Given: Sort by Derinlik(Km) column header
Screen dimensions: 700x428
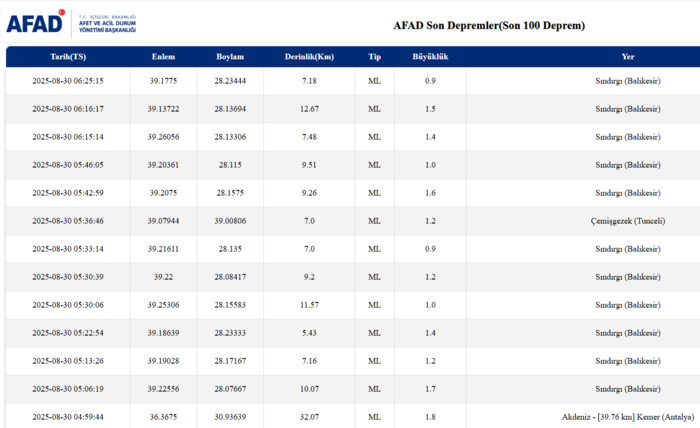Looking at the screenshot, I should click(x=309, y=57).
